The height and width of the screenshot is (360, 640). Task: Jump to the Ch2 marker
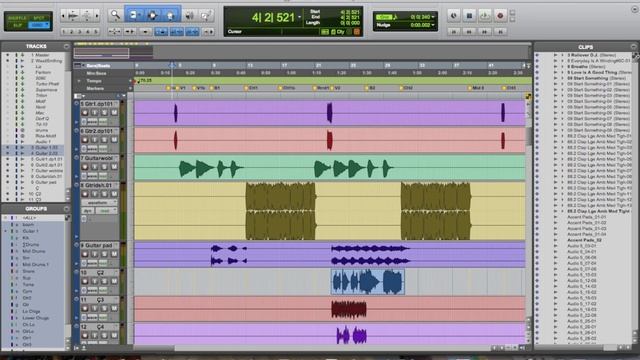tap(406, 88)
